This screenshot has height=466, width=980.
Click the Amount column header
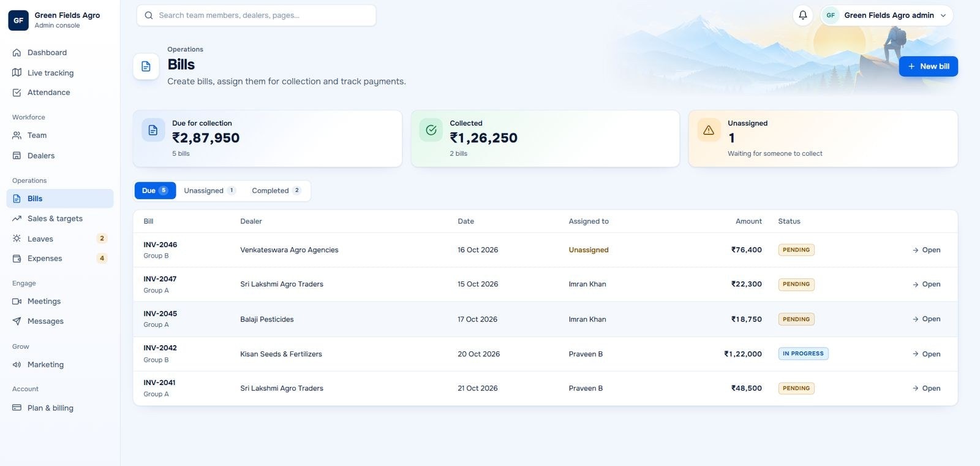pos(748,221)
